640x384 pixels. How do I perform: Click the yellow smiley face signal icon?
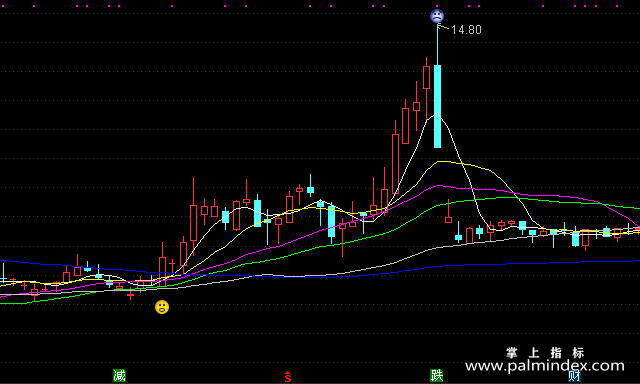162,307
